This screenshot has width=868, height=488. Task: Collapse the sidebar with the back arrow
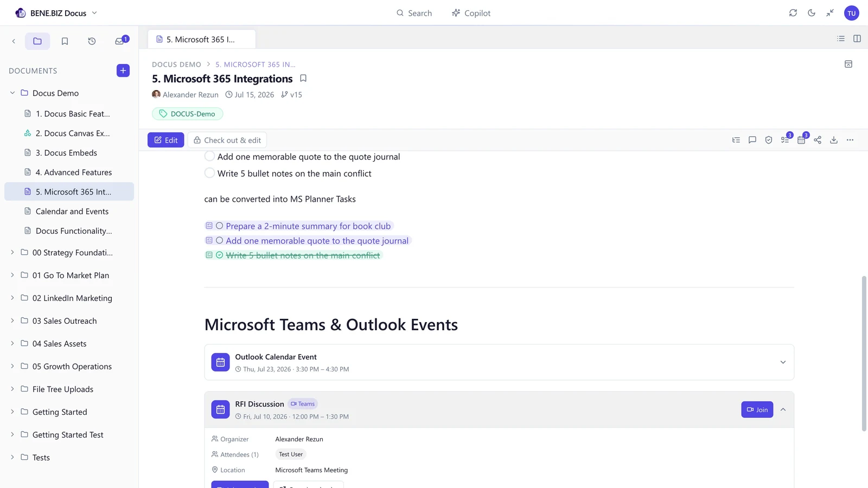(14, 41)
